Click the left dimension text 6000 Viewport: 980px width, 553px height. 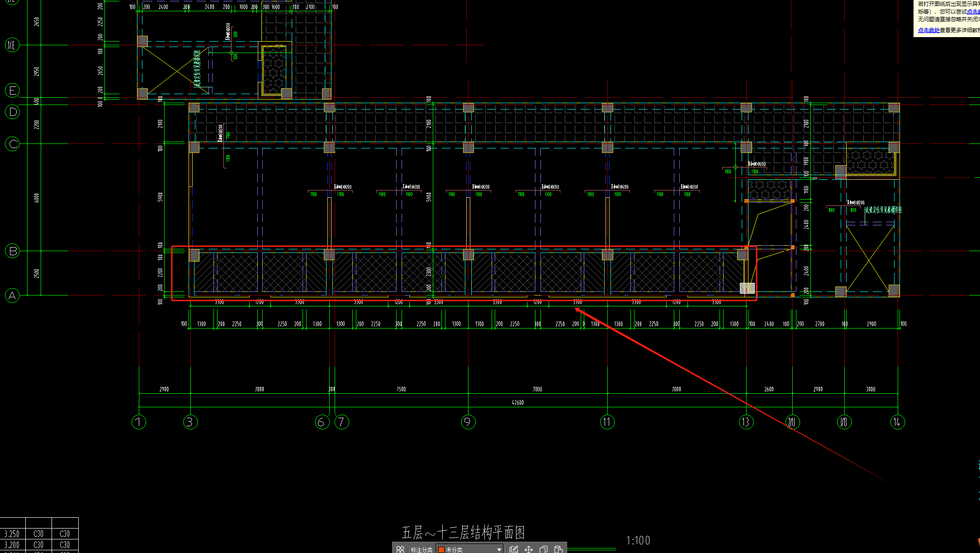[x=37, y=198]
